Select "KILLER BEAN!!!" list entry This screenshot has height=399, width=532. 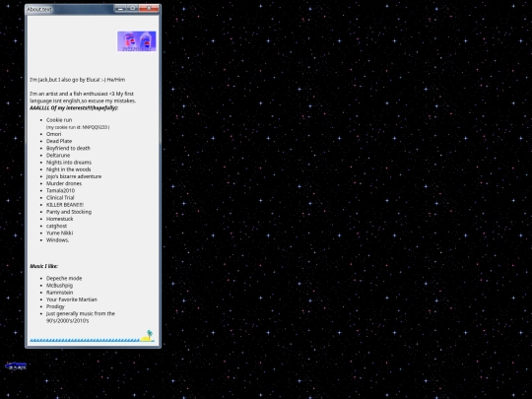(65, 205)
